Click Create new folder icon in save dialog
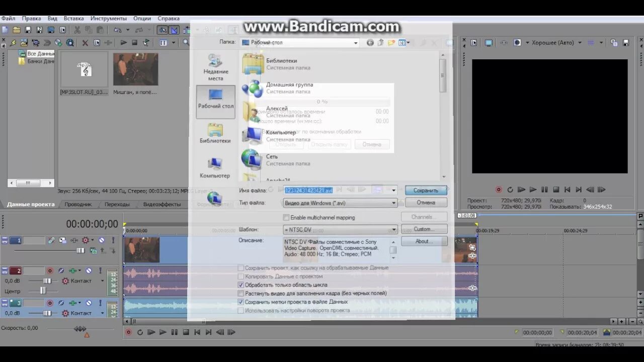This screenshot has height=362, width=644. pyautogui.click(x=391, y=43)
